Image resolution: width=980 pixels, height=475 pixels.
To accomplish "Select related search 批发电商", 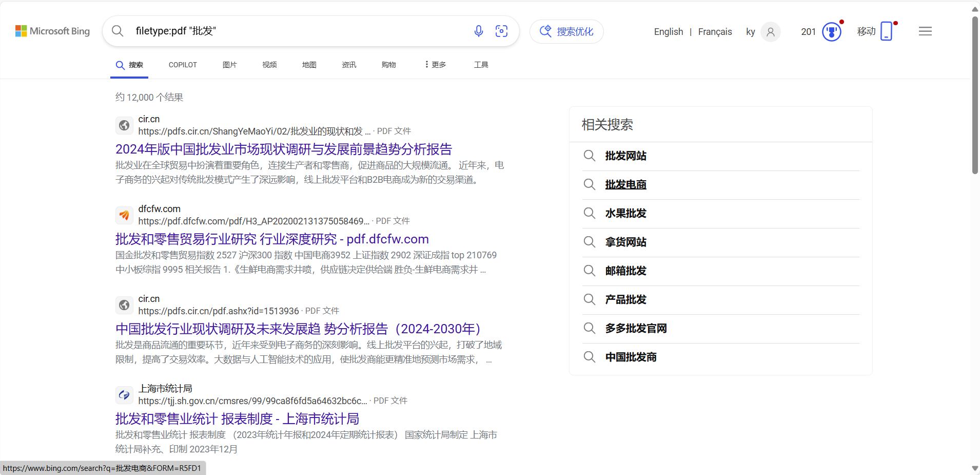I will tap(625, 185).
